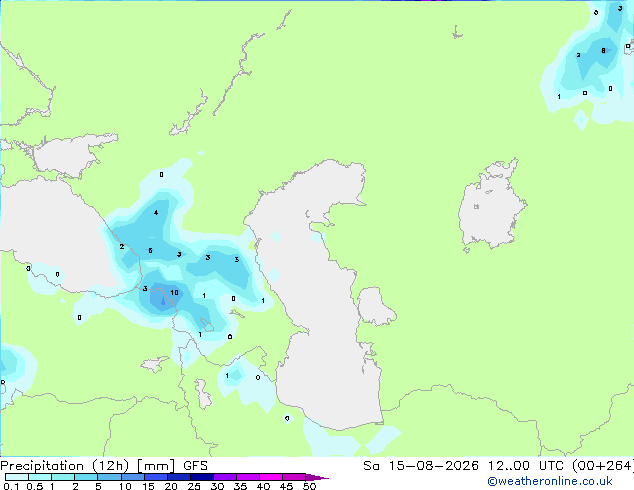The image size is (634, 490).
Task: Click the 0.5–1 mm legend swatch
Action: [40, 477]
